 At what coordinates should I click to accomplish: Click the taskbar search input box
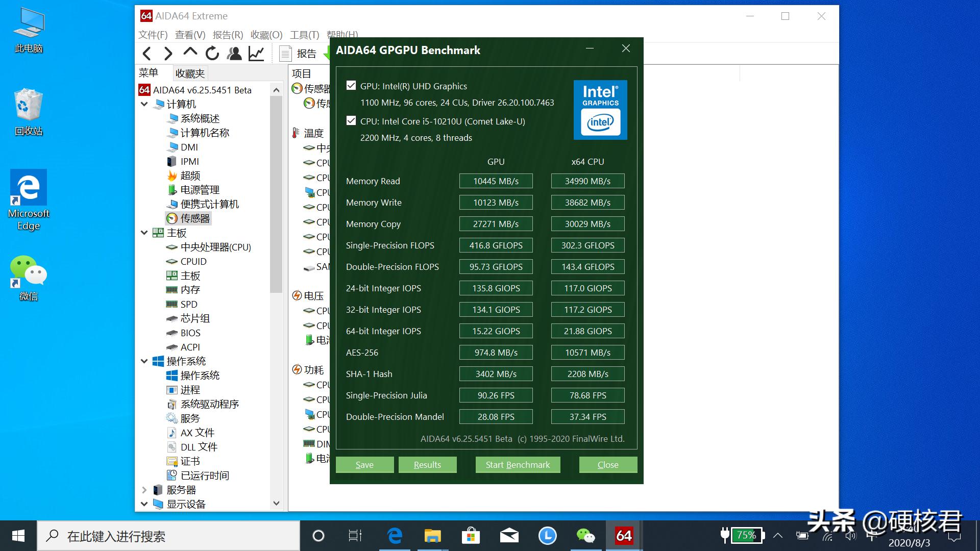coord(168,536)
